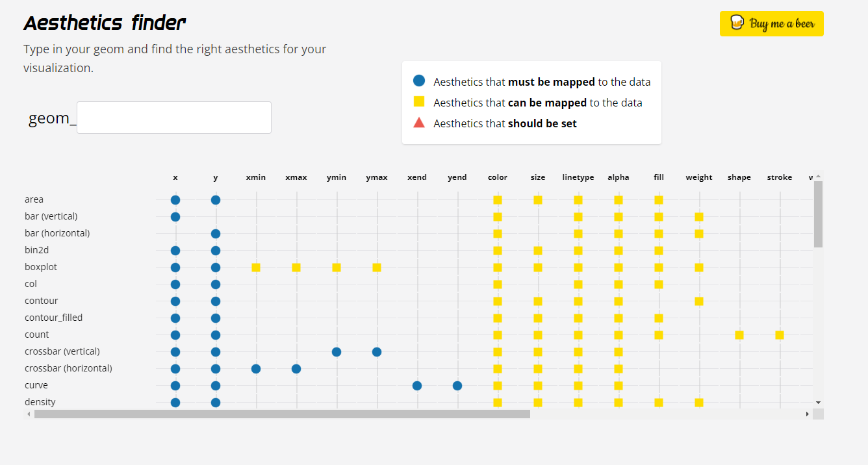This screenshot has height=465, width=868.
Task: Click the horizontal scrollbar thumb
Action: point(282,414)
